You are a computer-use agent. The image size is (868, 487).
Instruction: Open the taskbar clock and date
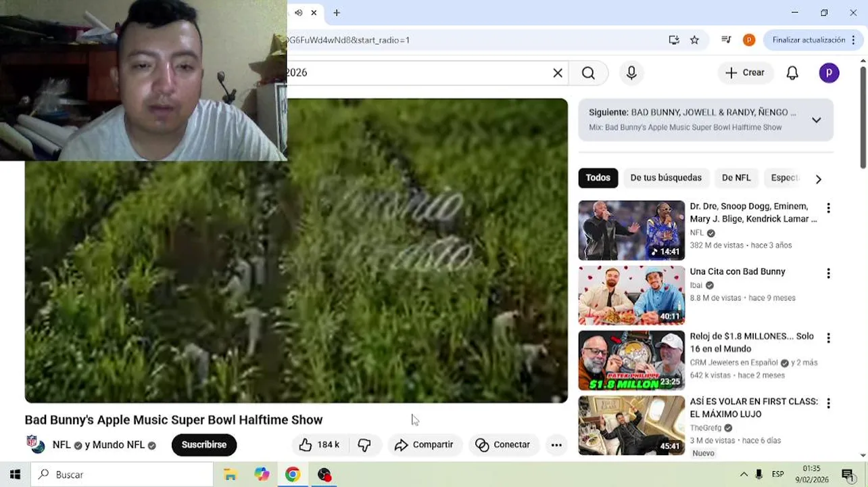point(811,474)
